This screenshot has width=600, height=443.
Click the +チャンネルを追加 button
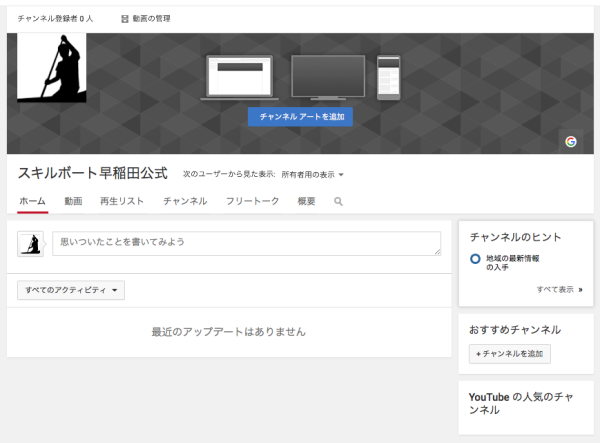[510, 354]
